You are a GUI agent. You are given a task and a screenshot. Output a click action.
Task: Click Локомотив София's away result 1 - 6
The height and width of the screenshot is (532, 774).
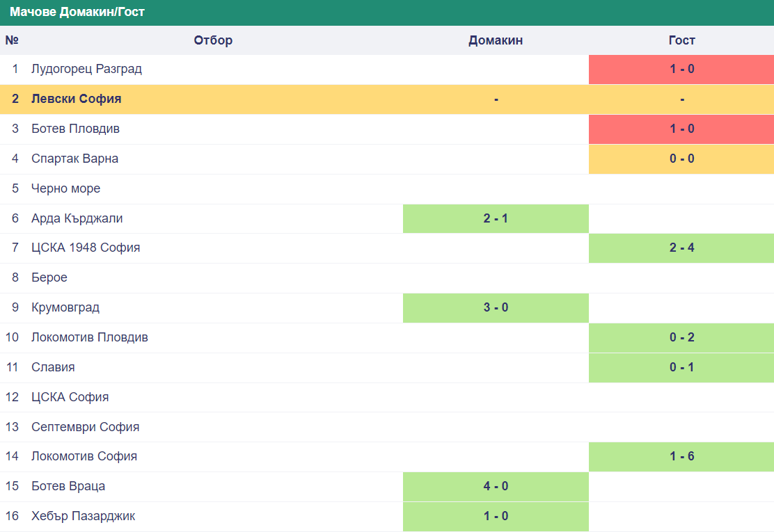coord(681,457)
